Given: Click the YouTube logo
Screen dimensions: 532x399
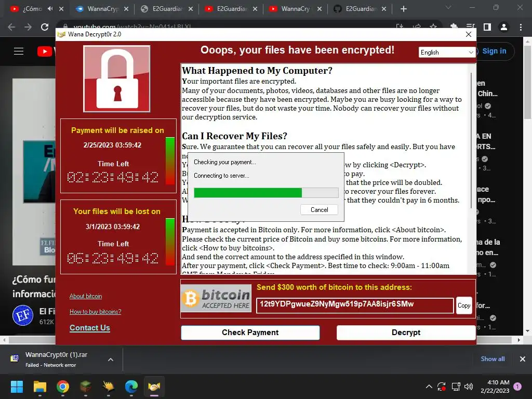Looking at the screenshot, I should (46, 51).
